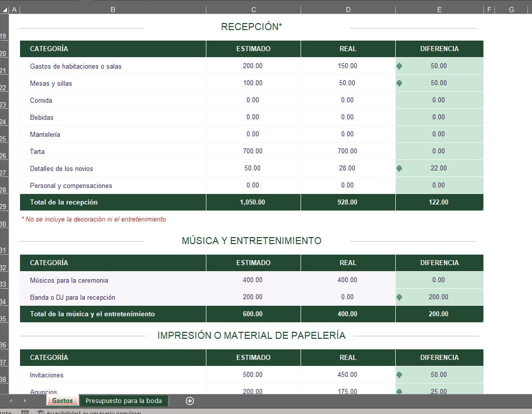Select the 'Invitaciones' category cell
532x414 pixels.
coord(113,375)
